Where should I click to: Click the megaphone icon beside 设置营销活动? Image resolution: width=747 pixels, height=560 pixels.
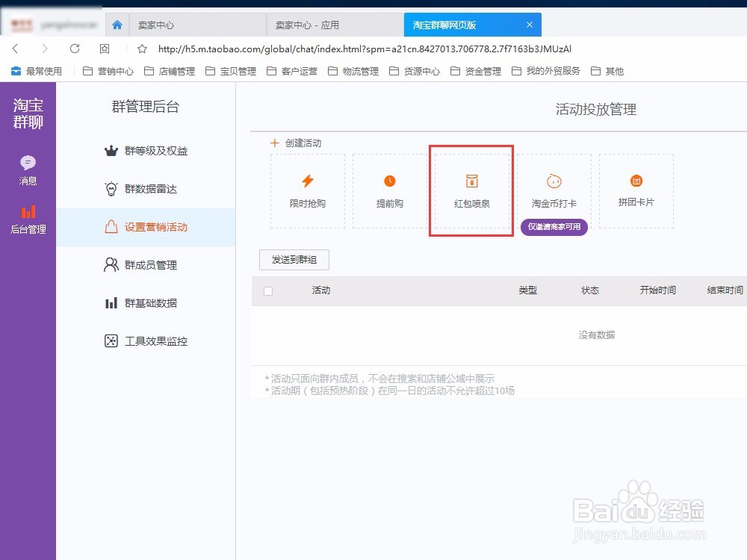[x=110, y=227]
